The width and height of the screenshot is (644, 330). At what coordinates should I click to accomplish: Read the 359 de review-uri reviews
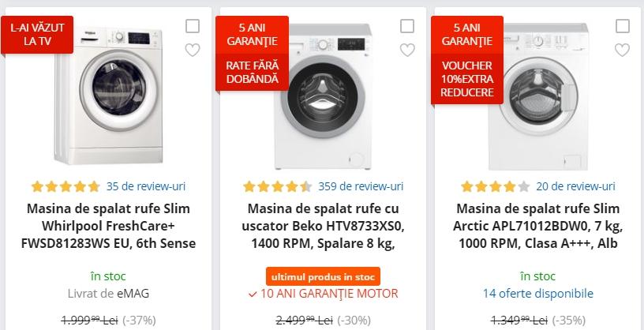click(361, 186)
